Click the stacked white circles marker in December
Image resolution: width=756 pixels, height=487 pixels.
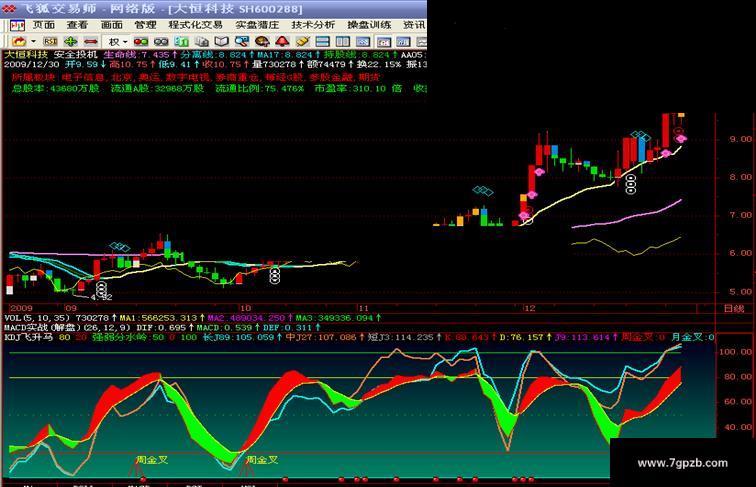631,184
